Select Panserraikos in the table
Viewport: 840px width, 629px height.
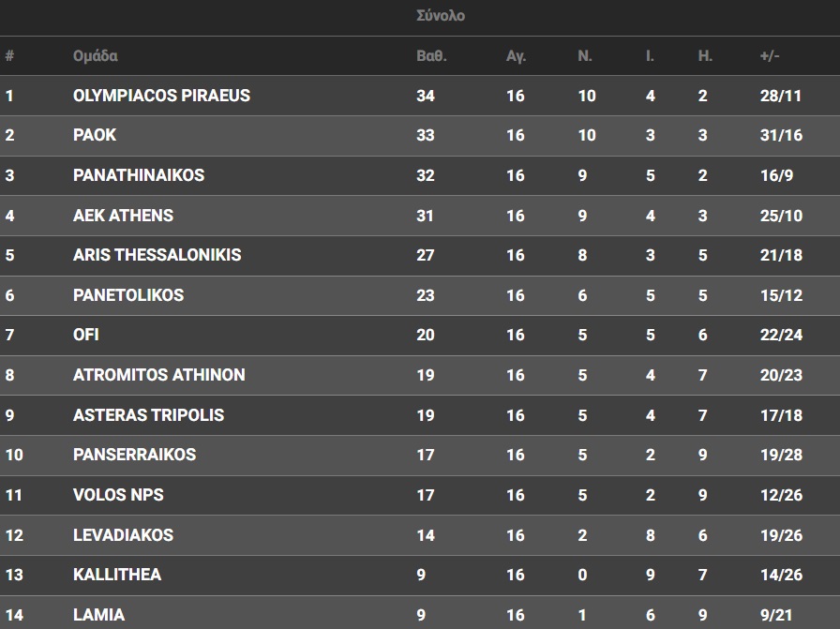pyautogui.click(x=134, y=455)
